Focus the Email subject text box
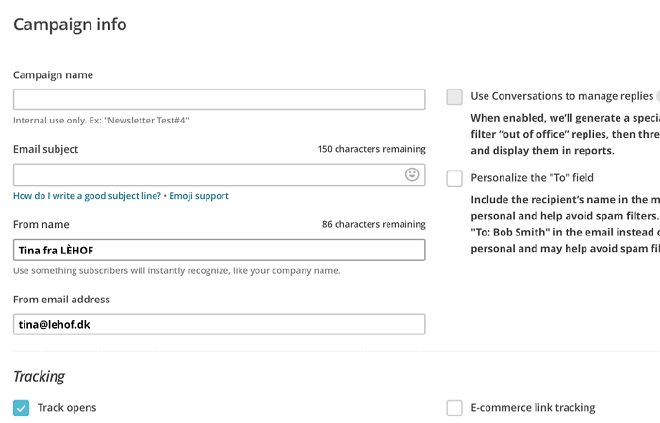The image size is (660, 423). click(x=205, y=175)
